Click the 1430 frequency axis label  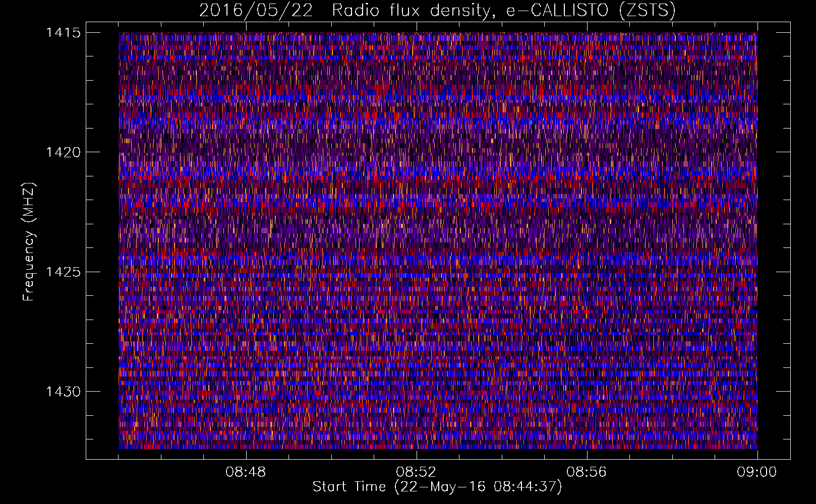coord(63,392)
